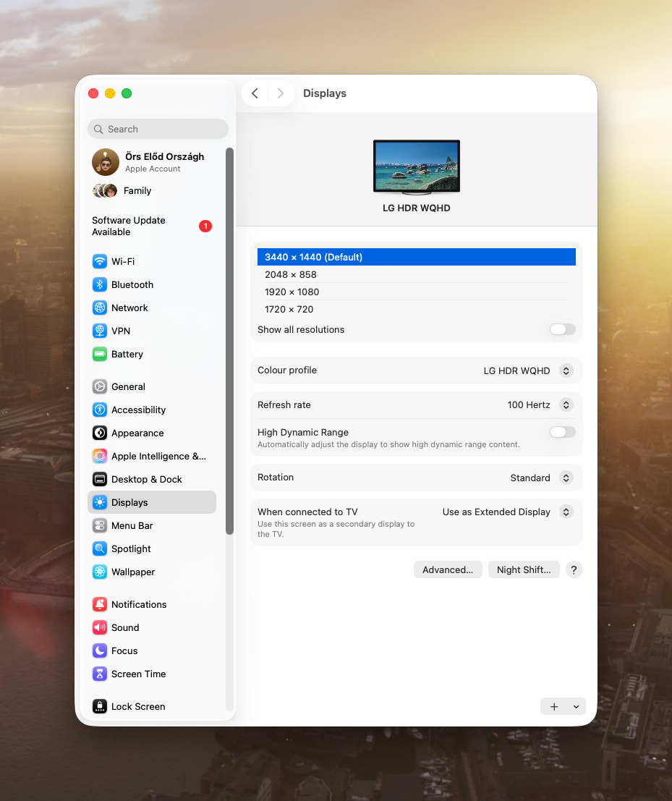Open the Accessibility icon
This screenshot has height=801, width=672.
(100, 410)
